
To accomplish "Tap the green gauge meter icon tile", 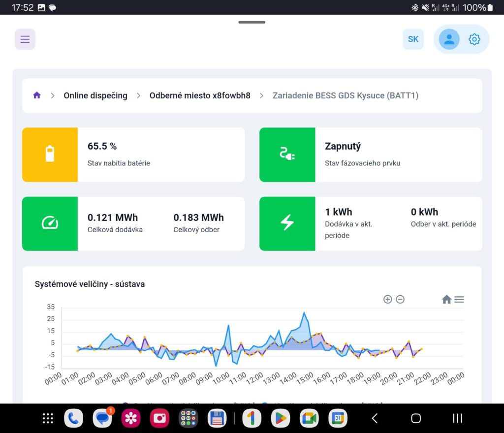I will (50, 223).
